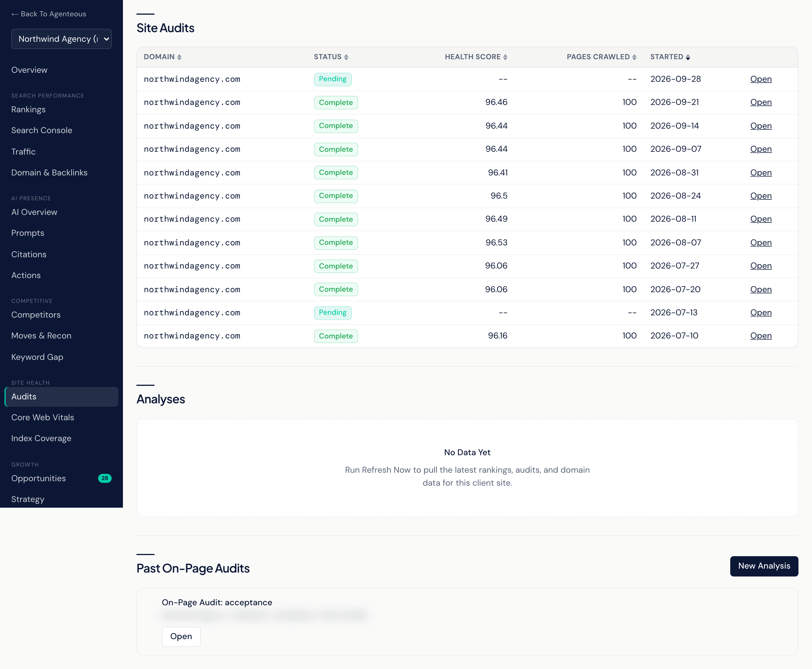Sort table by the Pages Crawled column

coord(601,57)
